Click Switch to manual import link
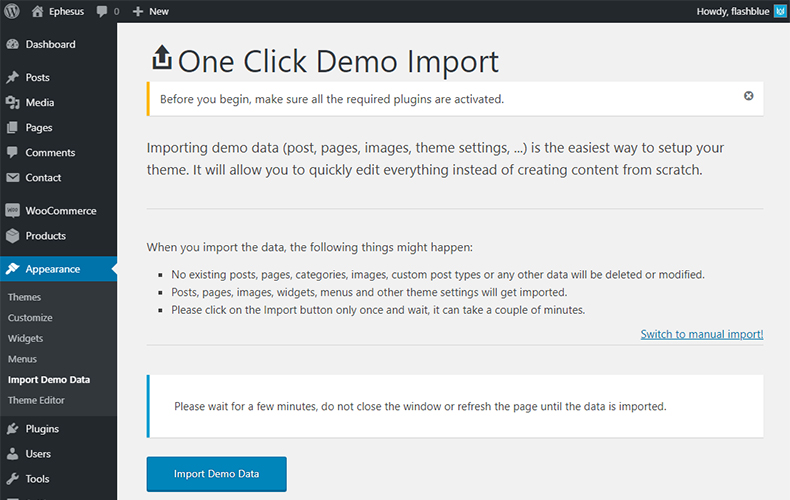790x500 pixels. tap(702, 334)
